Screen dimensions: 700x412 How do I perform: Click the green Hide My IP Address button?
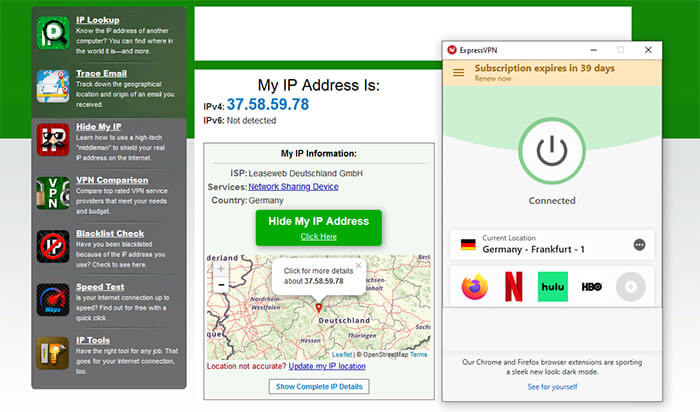tap(319, 228)
